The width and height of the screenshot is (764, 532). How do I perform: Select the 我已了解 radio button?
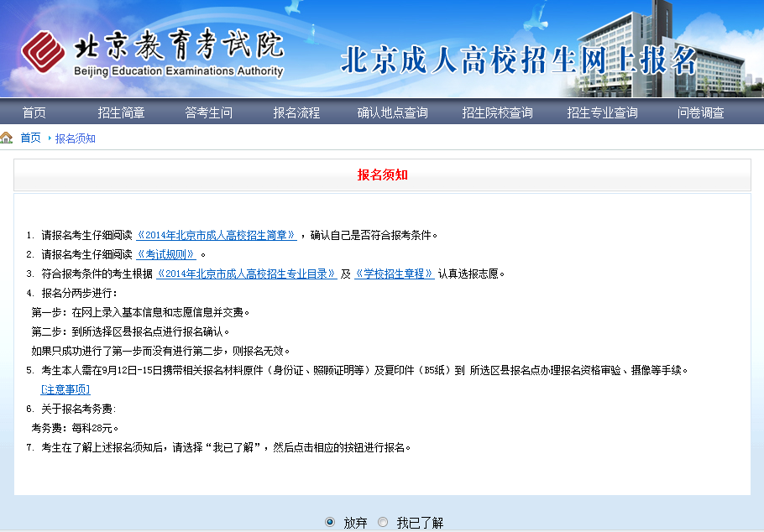383,522
